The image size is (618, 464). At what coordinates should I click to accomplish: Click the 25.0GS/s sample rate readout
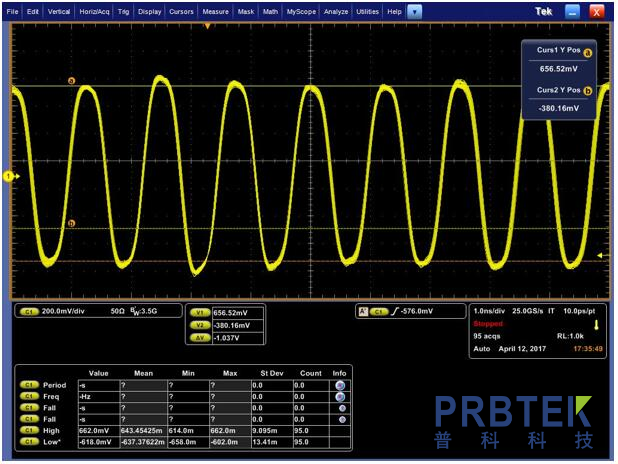pos(528,311)
